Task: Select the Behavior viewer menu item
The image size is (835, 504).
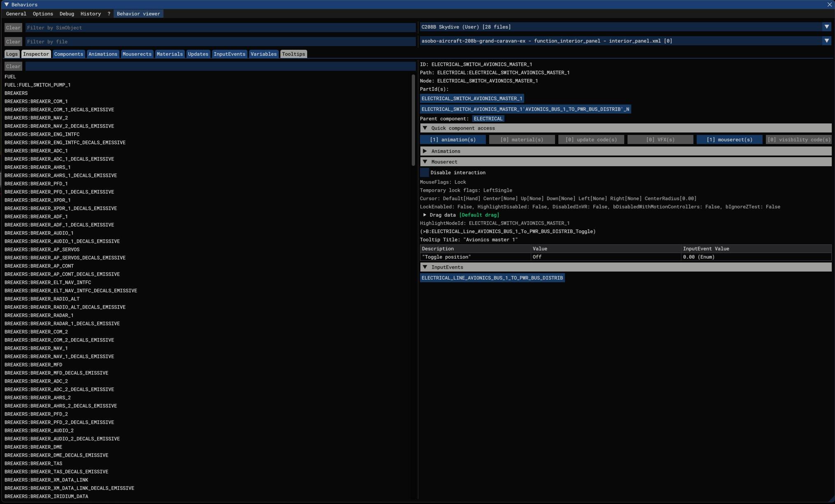Action: pos(138,14)
